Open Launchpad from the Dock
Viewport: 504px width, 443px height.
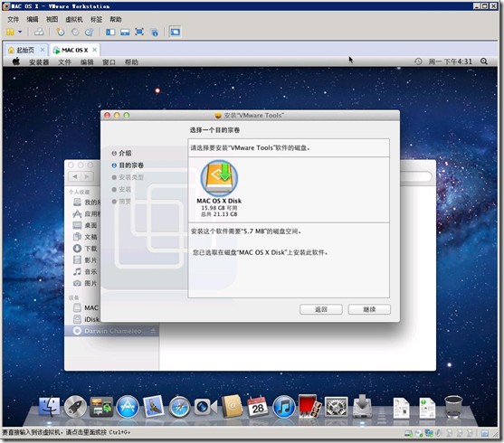[75, 406]
